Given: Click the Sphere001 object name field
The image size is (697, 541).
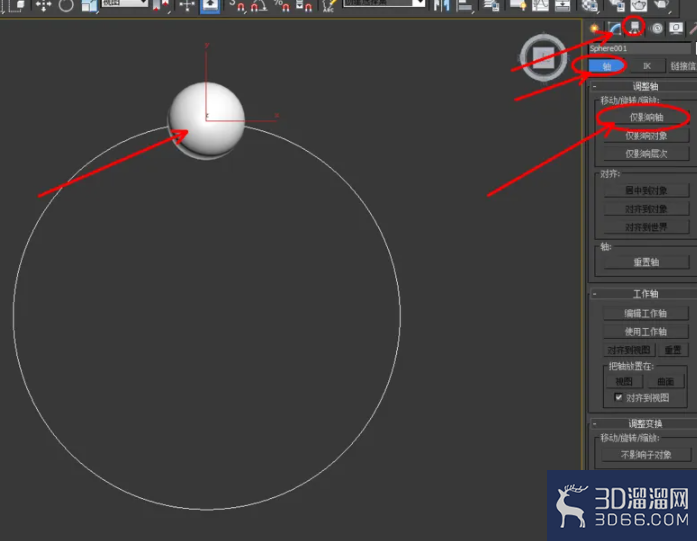Looking at the screenshot, I should [x=640, y=48].
